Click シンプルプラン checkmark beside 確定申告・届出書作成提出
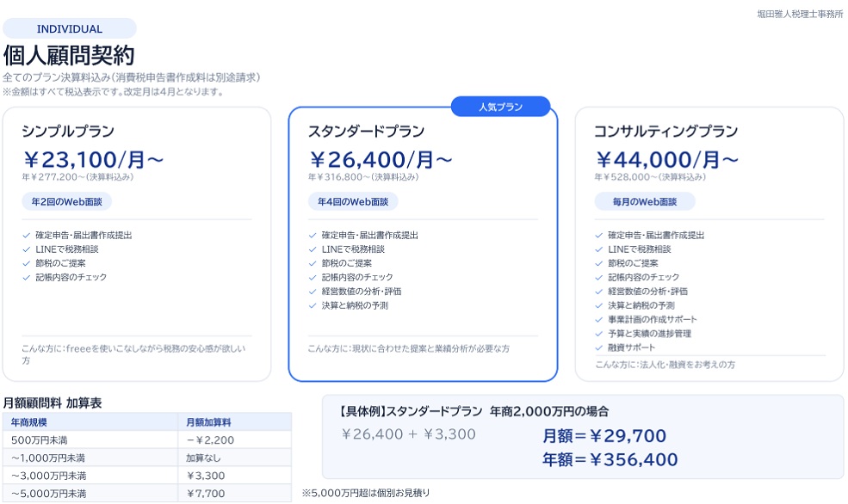Image resolution: width=848 pixels, height=504 pixels. pos(26,236)
